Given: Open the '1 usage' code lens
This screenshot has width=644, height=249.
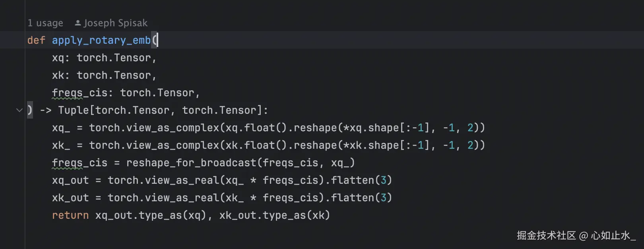Looking at the screenshot, I should (45, 23).
